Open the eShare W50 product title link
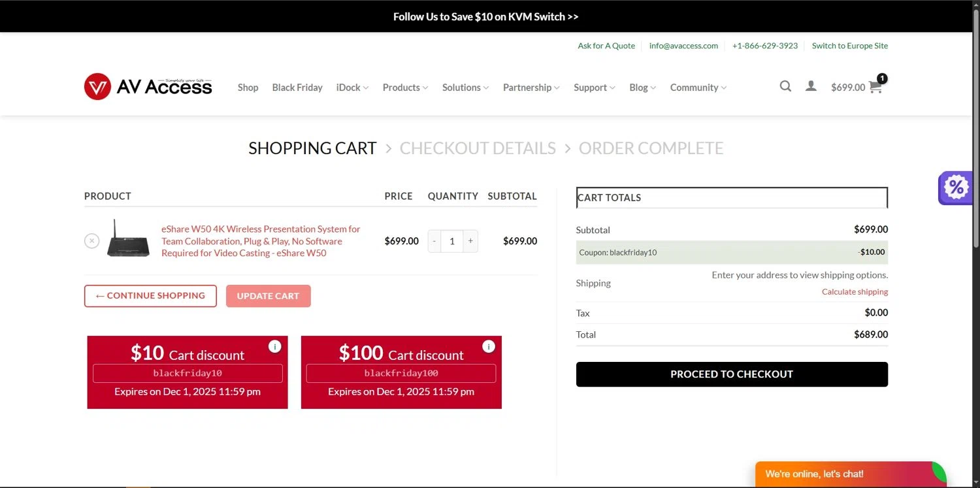This screenshot has width=980, height=488. (261, 241)
